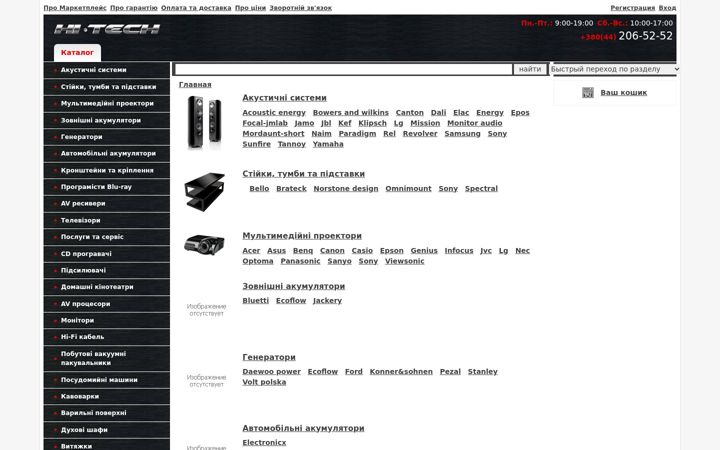Open the speakers category thumbnail
This screenshot has width=720, height=450.
pyautogui.click(x=204, y=122)
